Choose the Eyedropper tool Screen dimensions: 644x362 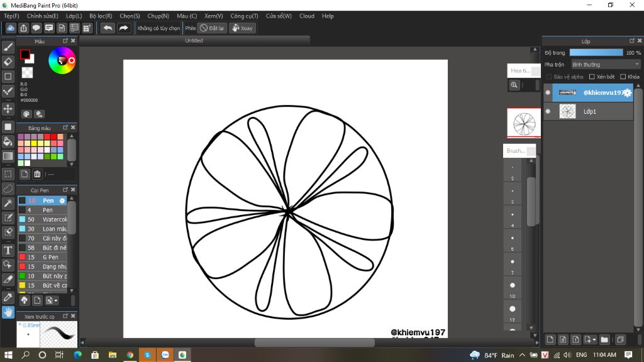click(8, 297)
